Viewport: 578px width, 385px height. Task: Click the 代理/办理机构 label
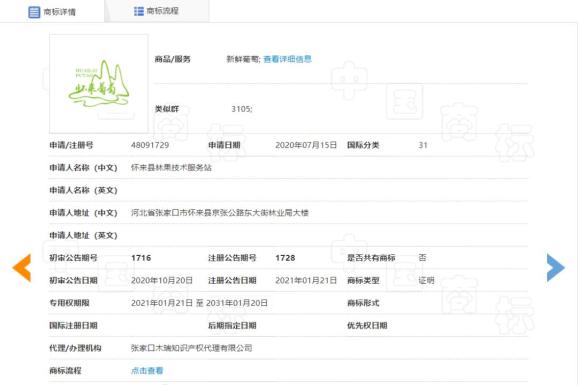[x=75, y=348]
